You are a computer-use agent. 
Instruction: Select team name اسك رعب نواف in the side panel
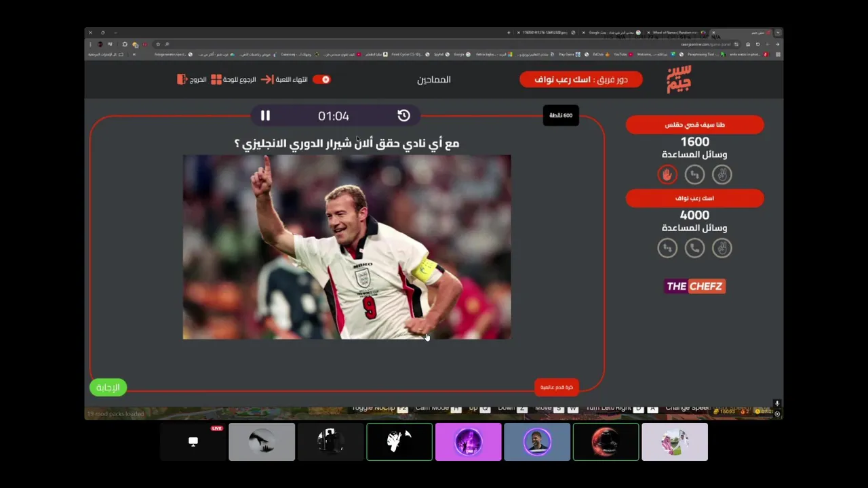[694, 198]
